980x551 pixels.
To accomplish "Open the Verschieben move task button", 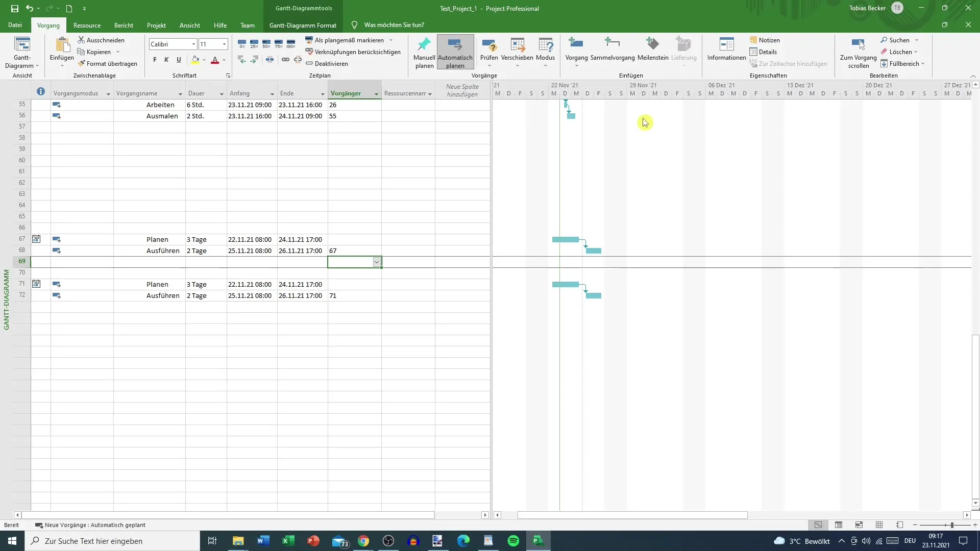I will pos(517,52).
